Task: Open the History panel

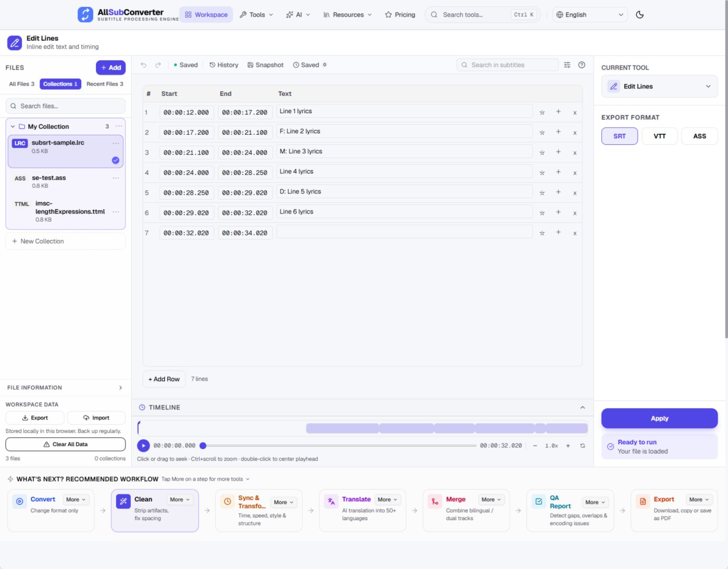Action: (x=224, y=65)
